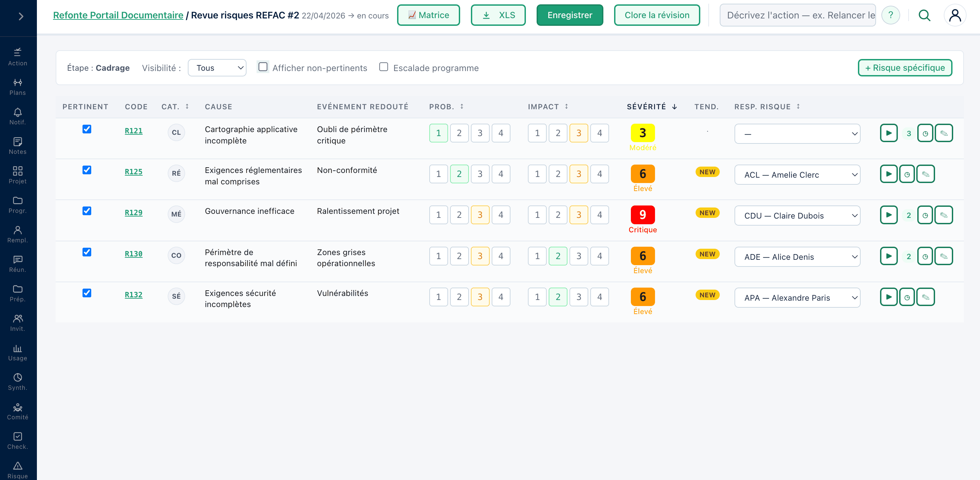
Task: Sort by the SÉVÉRITÉ column header
Action: [652, 107]
